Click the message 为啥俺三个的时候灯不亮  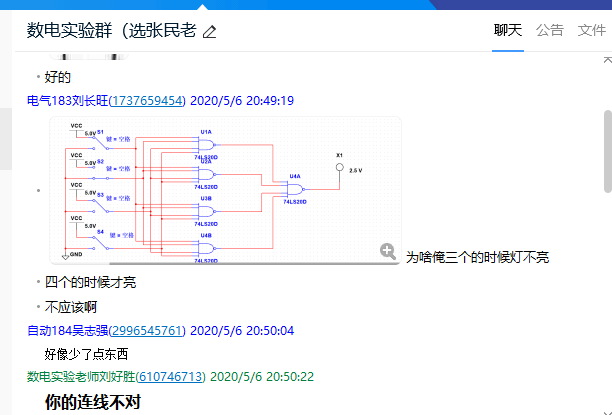click(x=477, y=258)
